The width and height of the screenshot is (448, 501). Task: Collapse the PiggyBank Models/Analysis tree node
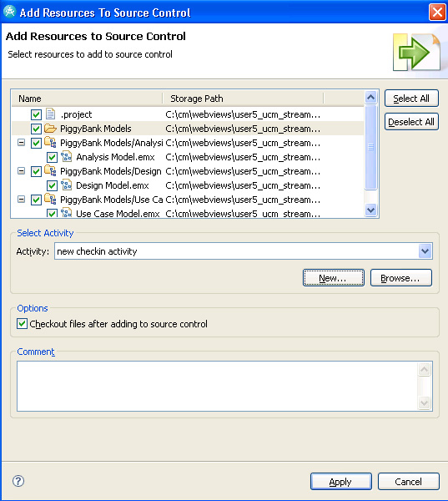click(21, 143)
